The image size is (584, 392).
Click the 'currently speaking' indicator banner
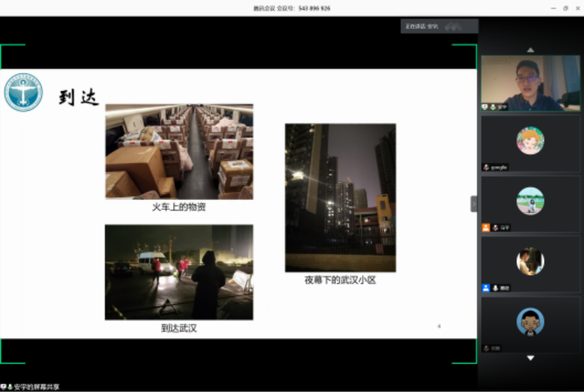[439, 26]
